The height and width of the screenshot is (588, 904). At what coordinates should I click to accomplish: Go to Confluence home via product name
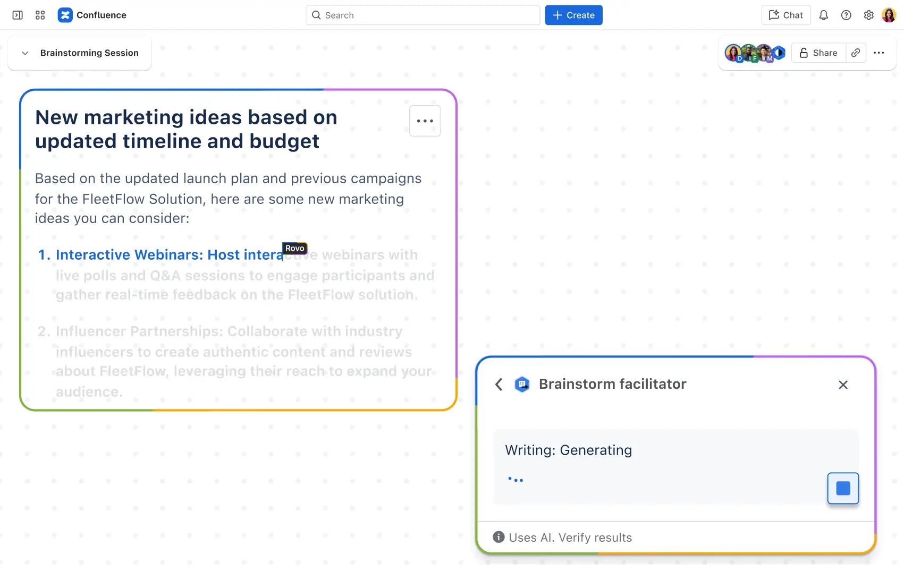[x=102, y=15]
